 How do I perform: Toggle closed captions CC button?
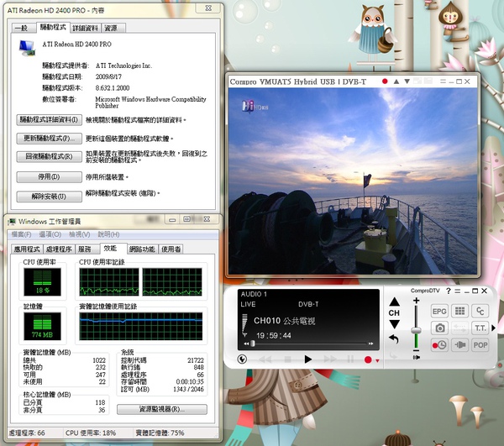point(480,311)
